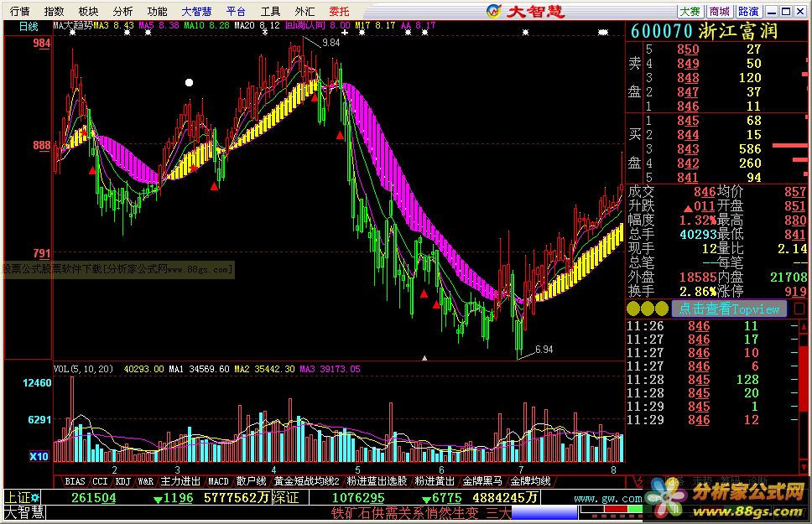Switch to the 黄金短战均线2 indicator tab
This screenshot has width=812, height=524.
[306, 481]
